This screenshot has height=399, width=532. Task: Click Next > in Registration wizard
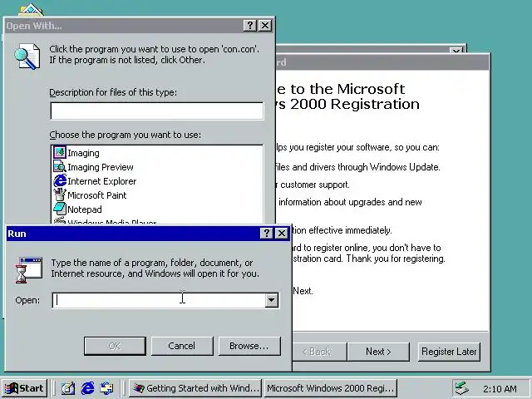(x=378, y=352)
